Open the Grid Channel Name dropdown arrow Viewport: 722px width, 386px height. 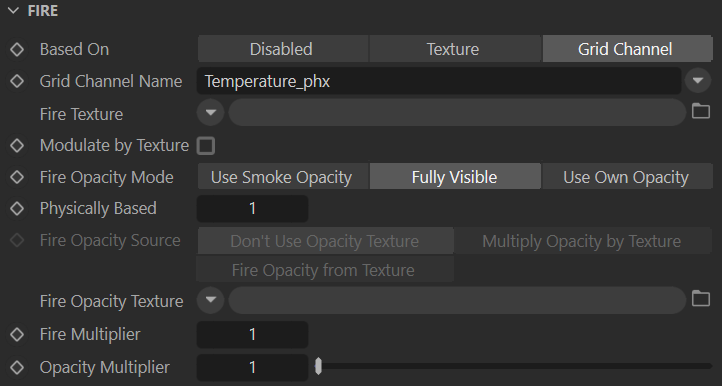point(698,81)
